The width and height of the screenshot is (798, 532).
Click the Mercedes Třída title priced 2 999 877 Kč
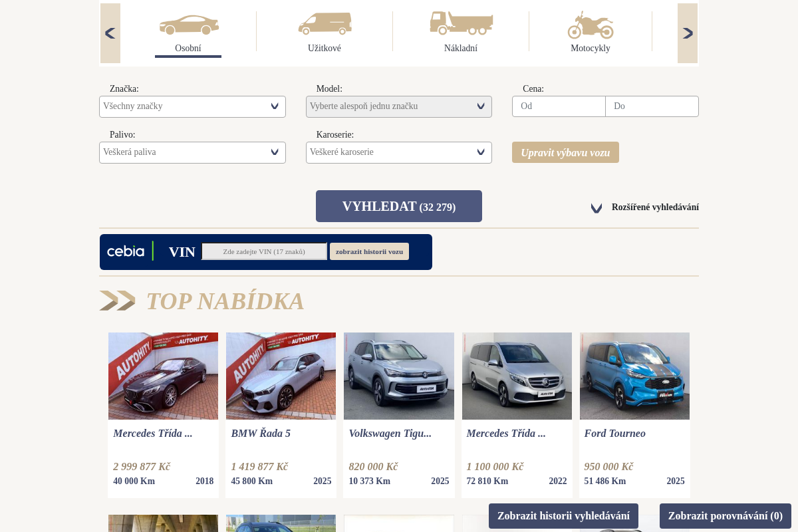[x=153, y=434]
